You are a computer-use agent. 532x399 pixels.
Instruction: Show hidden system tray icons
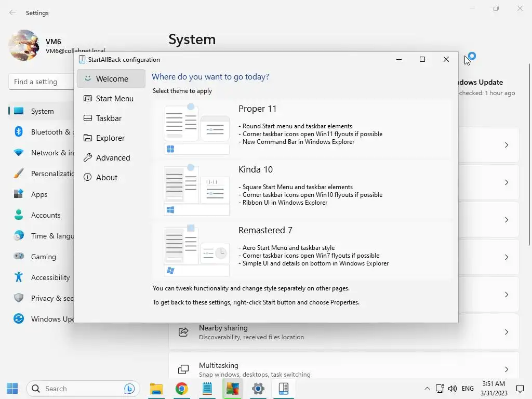coord(427,389)
